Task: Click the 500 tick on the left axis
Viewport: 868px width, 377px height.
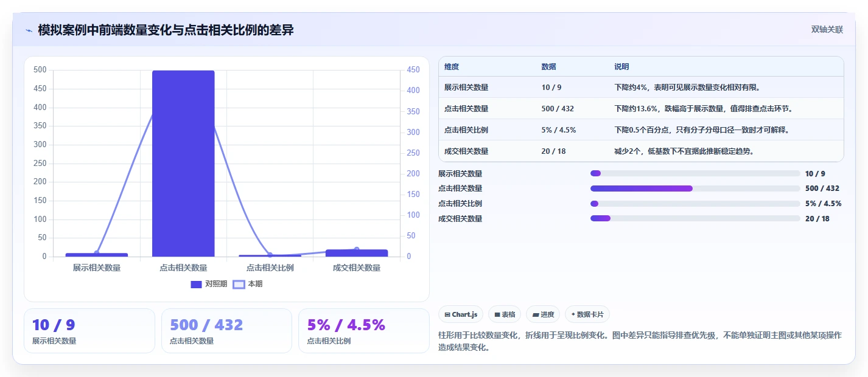Action: (x=40, y=70)
